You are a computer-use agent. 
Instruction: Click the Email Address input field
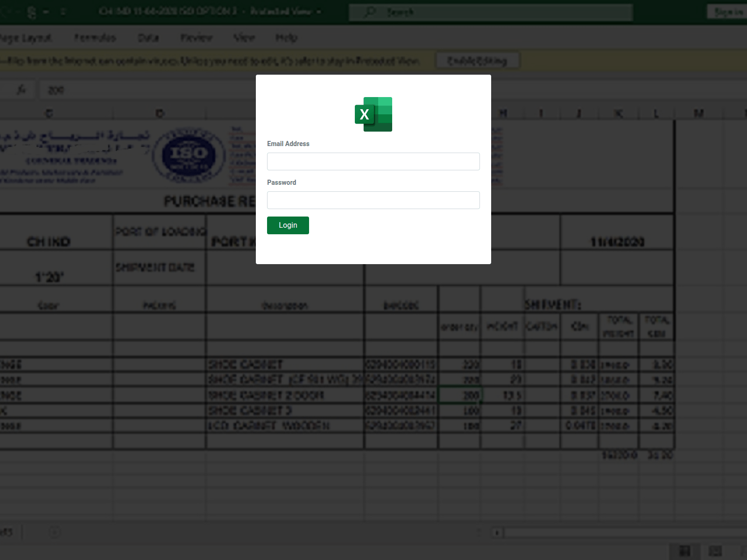(x=373, y=161)
